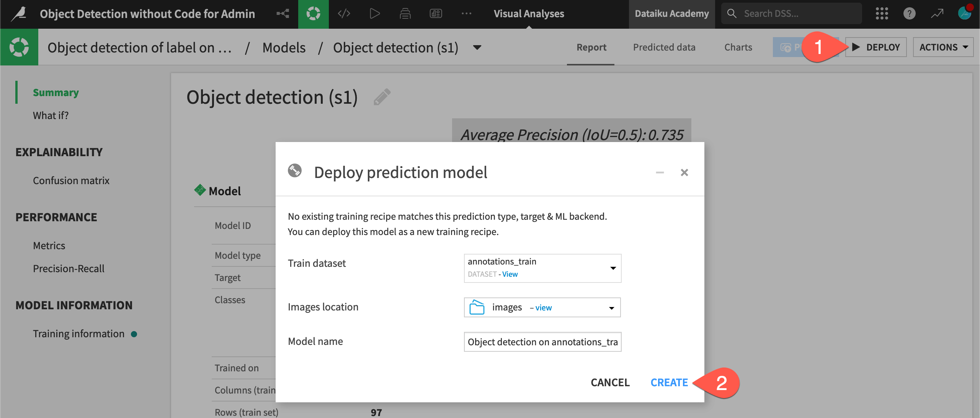Expand the Train dataset dropdown
Screen dimensions: 980x418
pyautogui.click(x=612, y=268)
